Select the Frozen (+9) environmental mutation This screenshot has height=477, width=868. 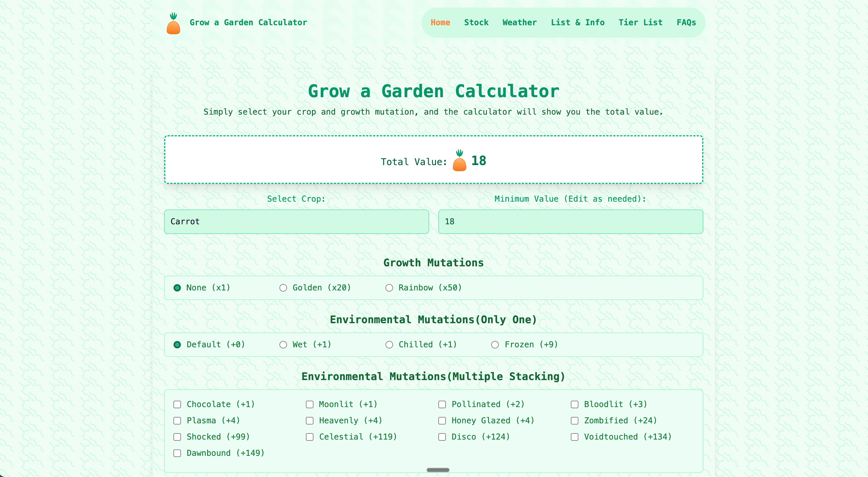coord(495,344)
